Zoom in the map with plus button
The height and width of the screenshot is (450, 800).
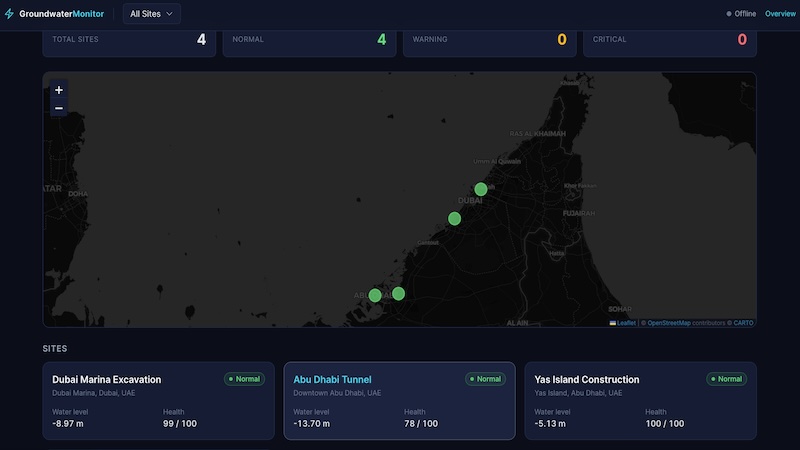pyautogui.click(x=59, y=90)
